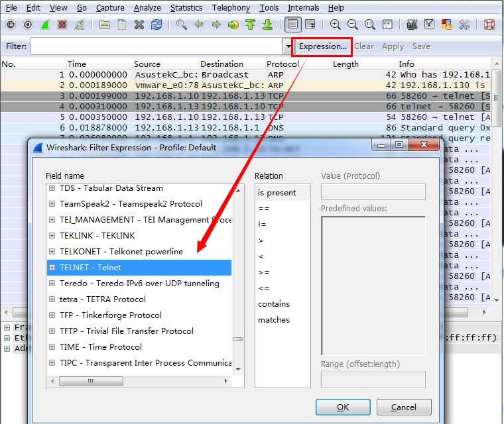Viewport: 504px width, 424px height.
Task: Open the Telephony menu
Action: coord(231,8)
